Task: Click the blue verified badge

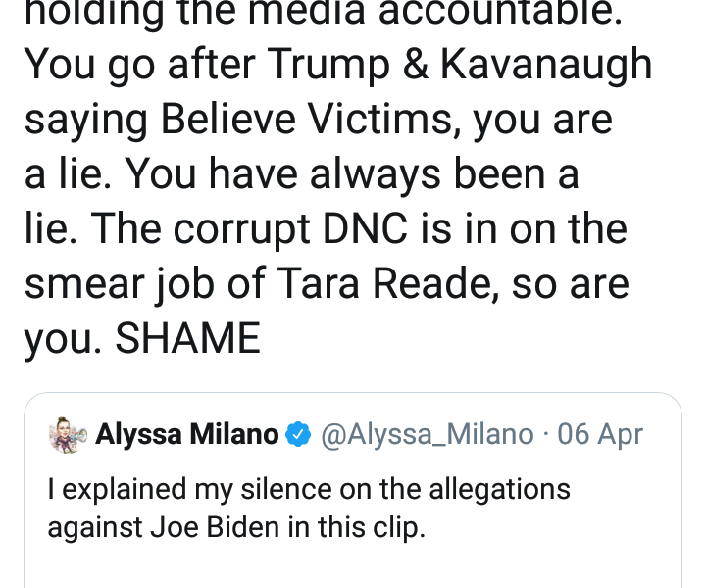Action: [x=298, y=434]
